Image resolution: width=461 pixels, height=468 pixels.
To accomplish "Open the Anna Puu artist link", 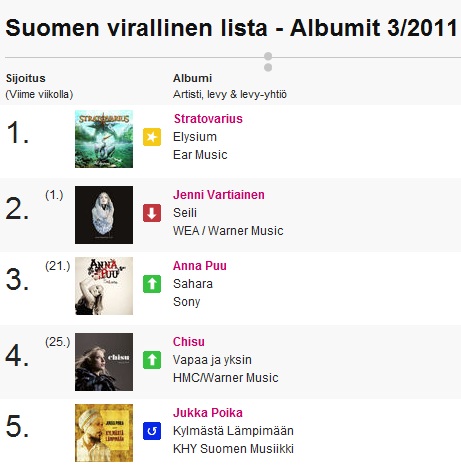I will [x=200, y=266].
